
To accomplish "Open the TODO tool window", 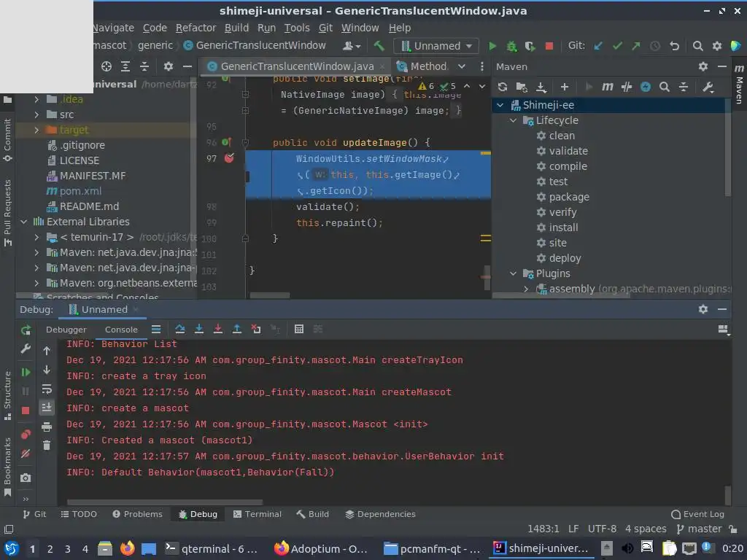I will 79,514.
